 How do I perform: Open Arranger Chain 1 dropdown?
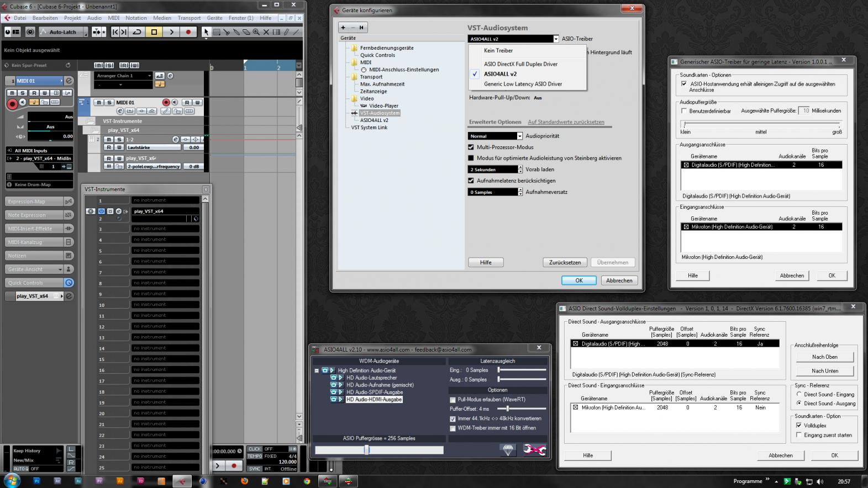tap(123, 76)
